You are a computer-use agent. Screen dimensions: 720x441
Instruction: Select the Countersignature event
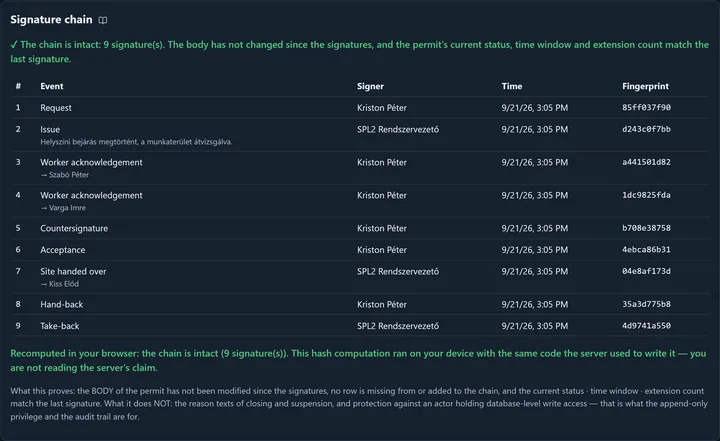click(x=74, y=229)
